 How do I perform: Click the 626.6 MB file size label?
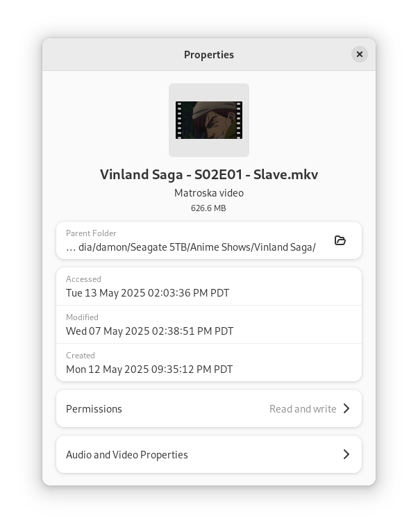click(x=209, y=208)
